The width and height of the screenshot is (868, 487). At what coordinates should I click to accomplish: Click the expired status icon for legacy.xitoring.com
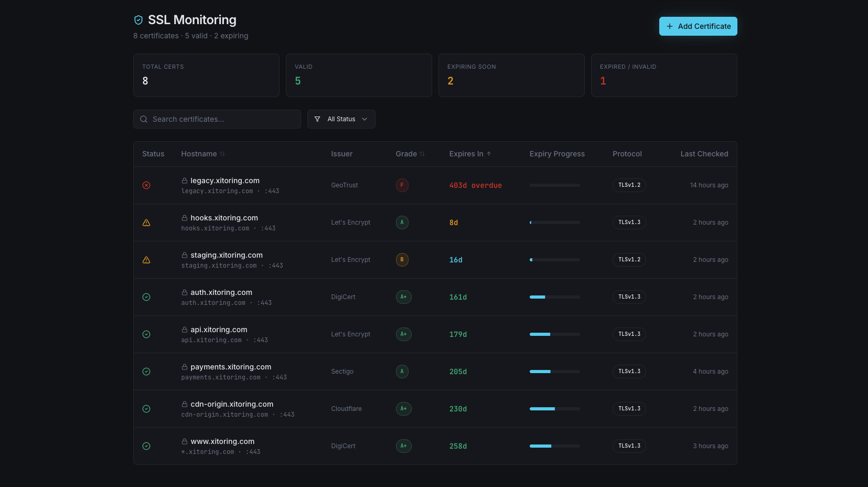click(146, 185)
